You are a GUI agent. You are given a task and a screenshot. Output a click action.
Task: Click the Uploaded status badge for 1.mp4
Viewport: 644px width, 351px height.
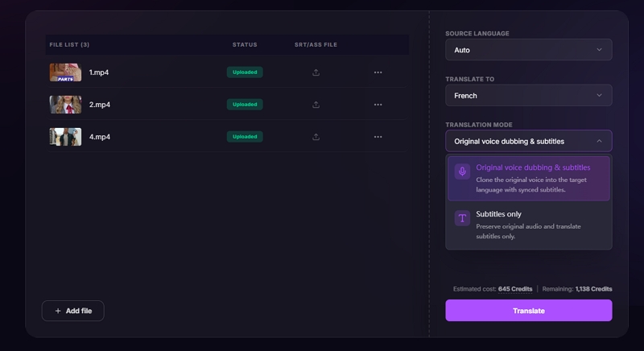pos(245,72)
